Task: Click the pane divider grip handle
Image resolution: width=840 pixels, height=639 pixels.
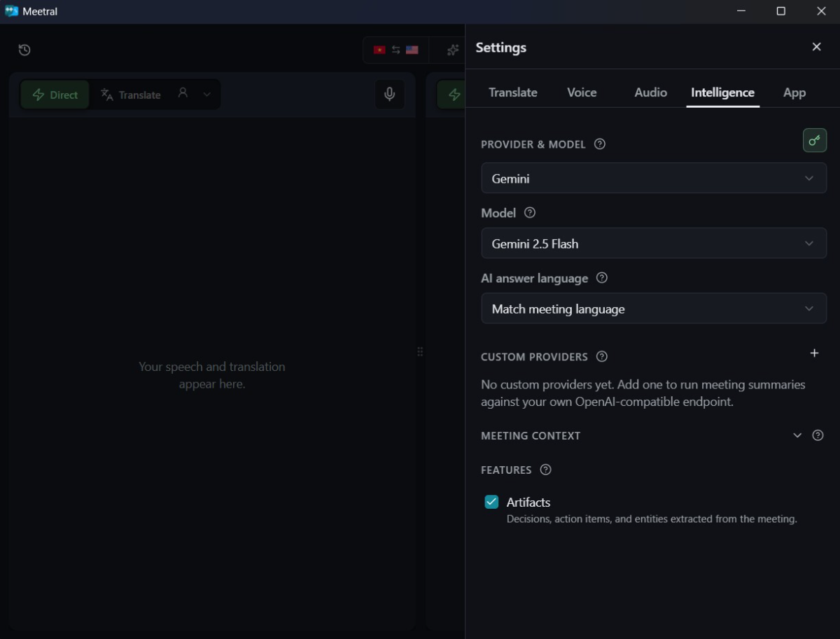Action: (420, 351)
